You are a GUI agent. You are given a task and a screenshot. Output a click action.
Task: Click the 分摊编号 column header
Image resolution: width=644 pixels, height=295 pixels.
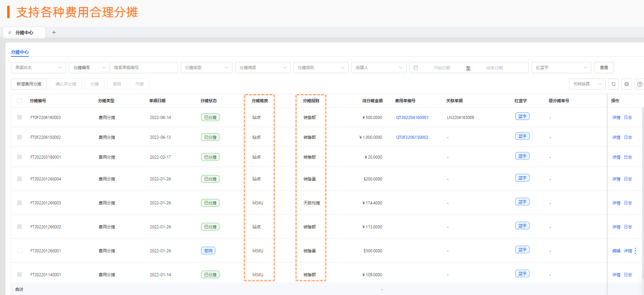[38, 100]
